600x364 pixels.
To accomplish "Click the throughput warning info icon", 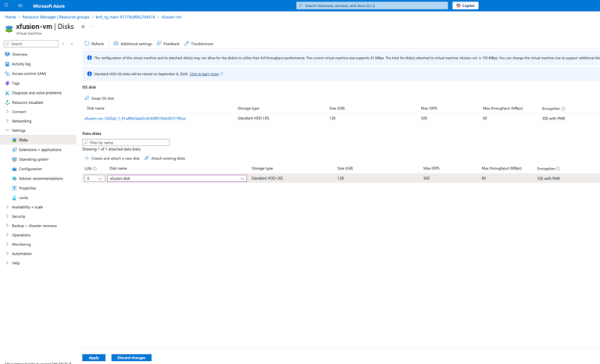I will [89, 58].
